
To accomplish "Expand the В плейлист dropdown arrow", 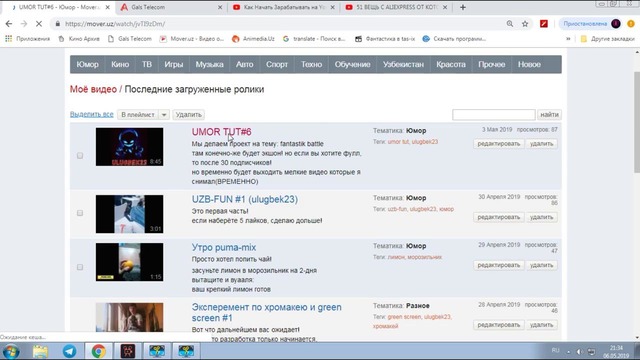I will point(164,115).
